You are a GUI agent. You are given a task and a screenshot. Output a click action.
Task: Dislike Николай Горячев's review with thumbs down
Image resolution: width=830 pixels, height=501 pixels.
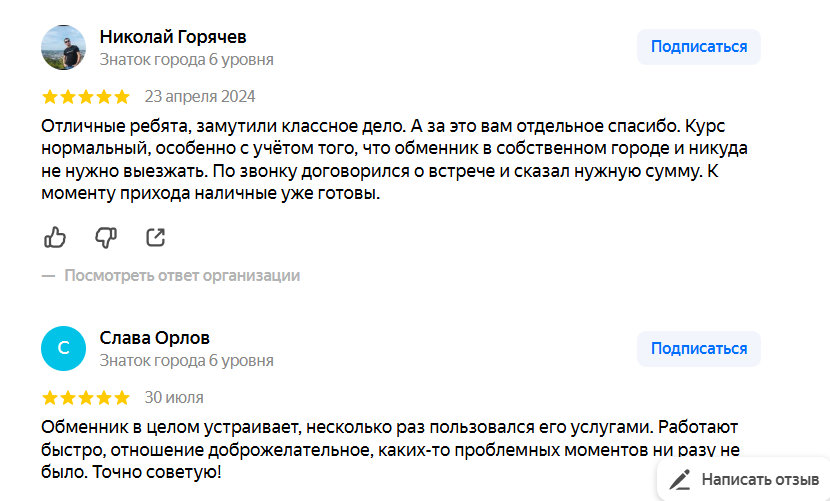(x=105, y=237)
